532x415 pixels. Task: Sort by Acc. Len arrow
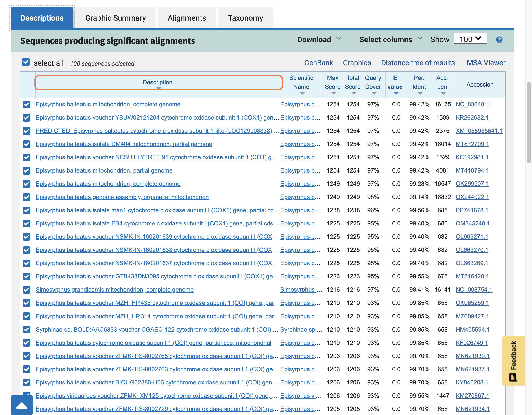pos(443,93)
